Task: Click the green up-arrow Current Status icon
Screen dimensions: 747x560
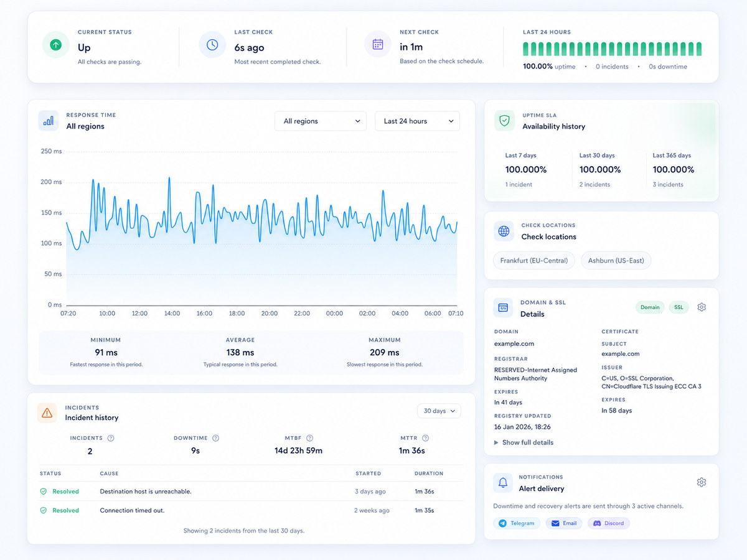Action: click(55, 45)
